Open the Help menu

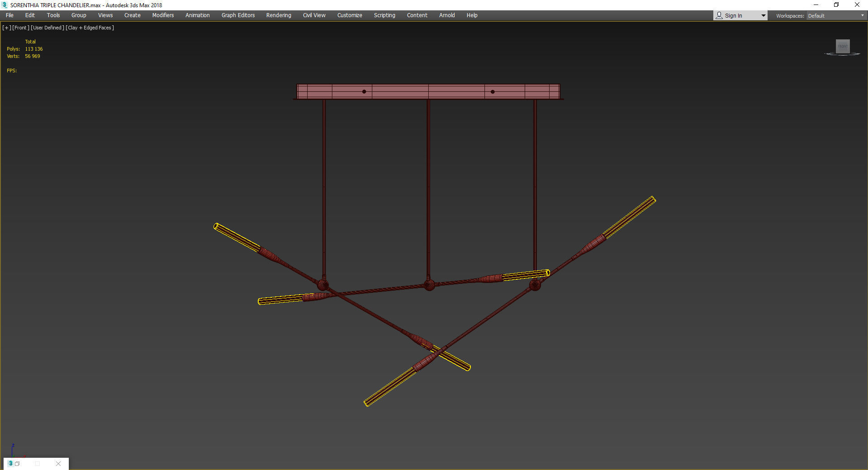[472, 15]
